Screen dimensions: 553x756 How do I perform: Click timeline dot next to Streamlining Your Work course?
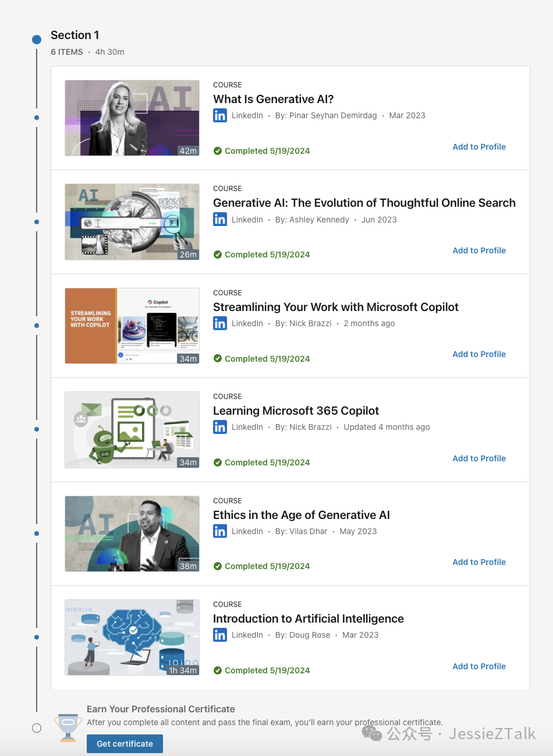[37, 326]
